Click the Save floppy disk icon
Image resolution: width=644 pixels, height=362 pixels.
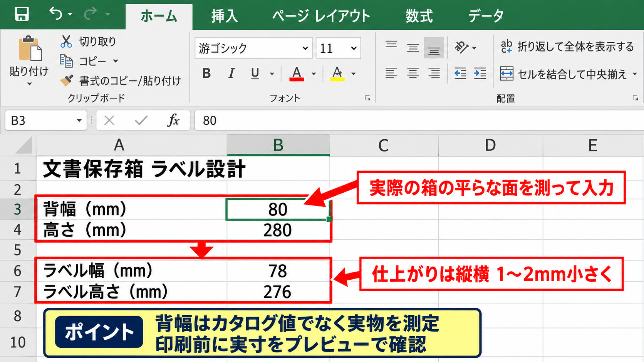(22, 14)
